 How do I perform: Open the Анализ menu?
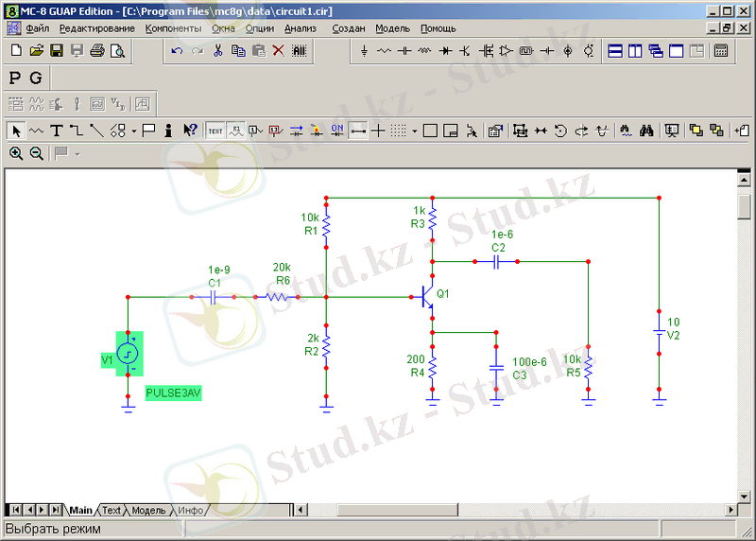pos(300,28)
